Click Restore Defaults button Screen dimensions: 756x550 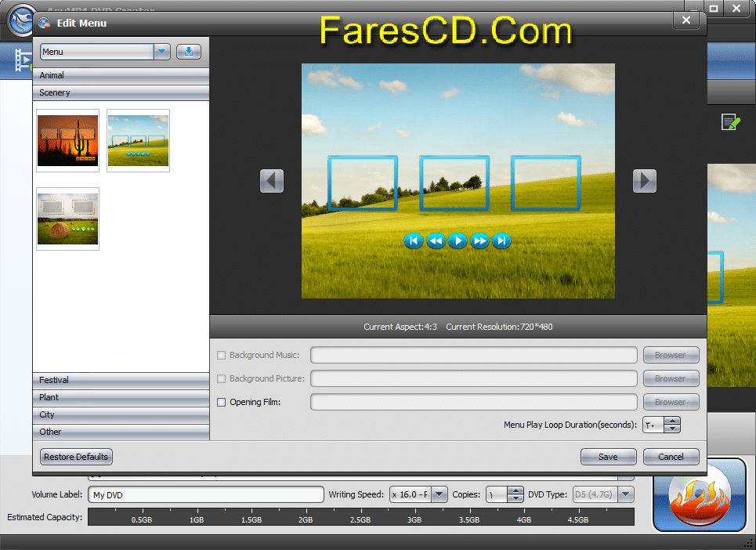tap(76, 457)
